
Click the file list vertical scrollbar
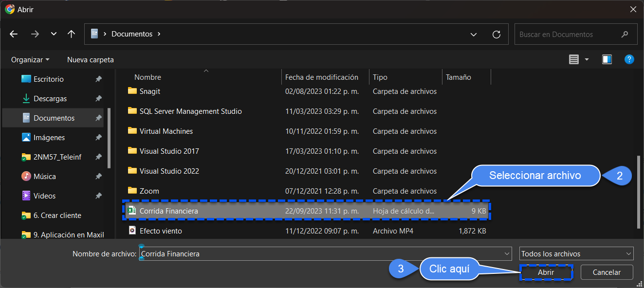point(639,192)
